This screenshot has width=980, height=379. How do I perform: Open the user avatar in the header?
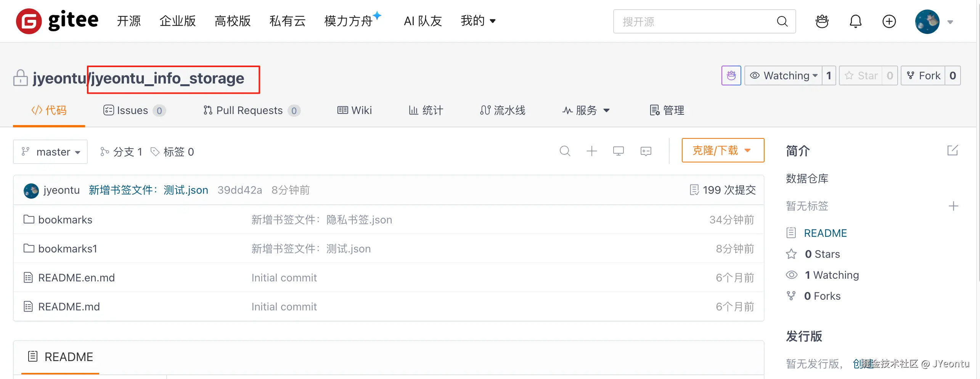tap(927, 21)
